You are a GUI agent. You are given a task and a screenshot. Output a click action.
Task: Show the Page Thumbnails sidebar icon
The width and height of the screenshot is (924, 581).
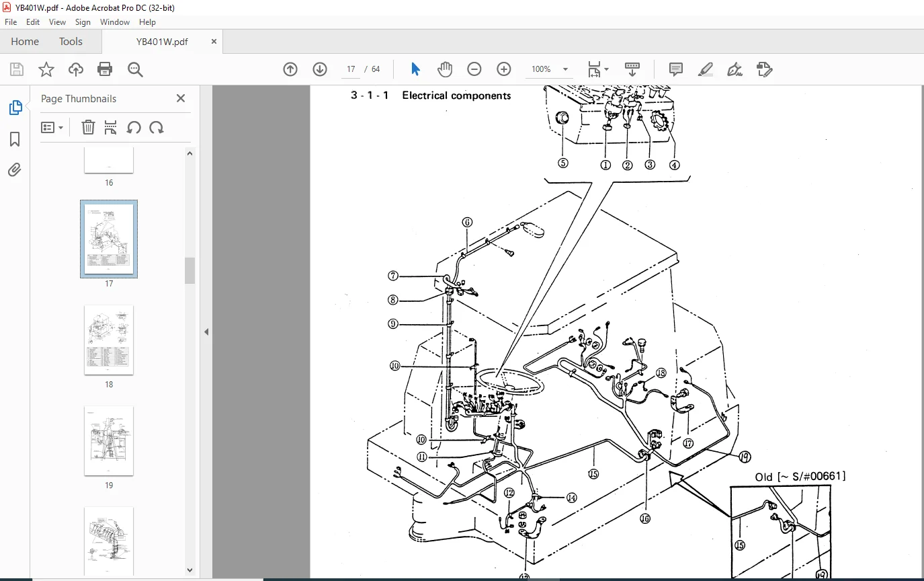click(x=15, y=108)
